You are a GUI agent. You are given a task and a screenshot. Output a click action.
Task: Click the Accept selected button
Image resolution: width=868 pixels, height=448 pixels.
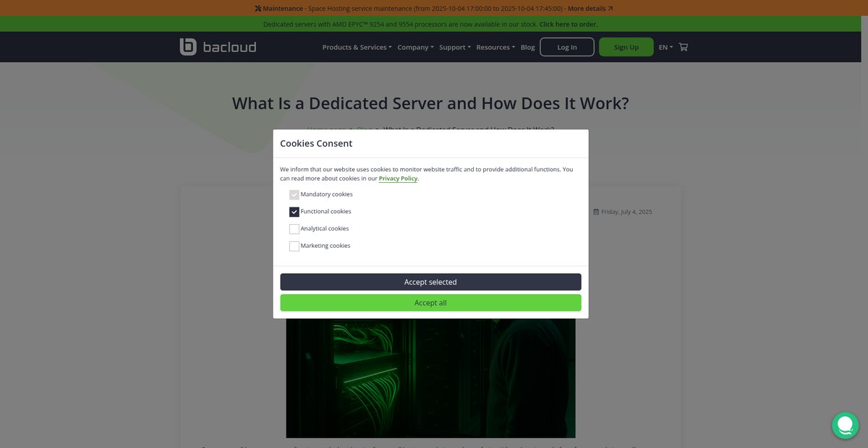[x=430, y=282]
